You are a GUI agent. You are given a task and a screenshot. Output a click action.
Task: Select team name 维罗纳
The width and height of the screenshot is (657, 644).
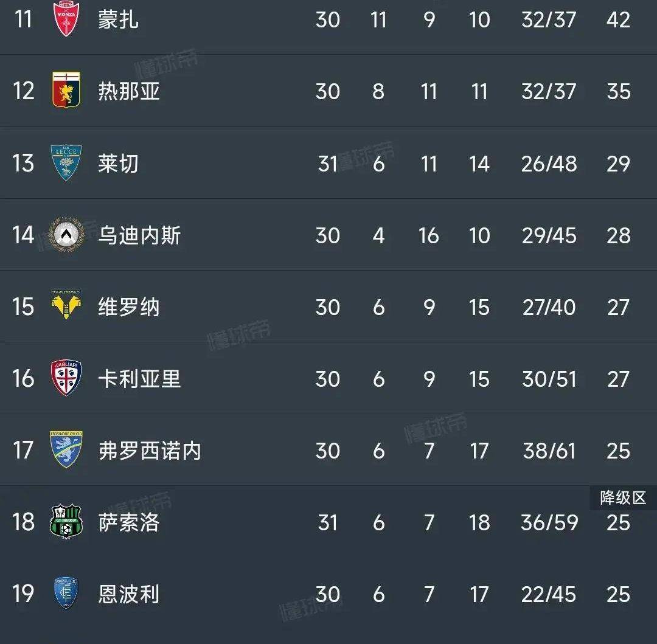(128, 307)
